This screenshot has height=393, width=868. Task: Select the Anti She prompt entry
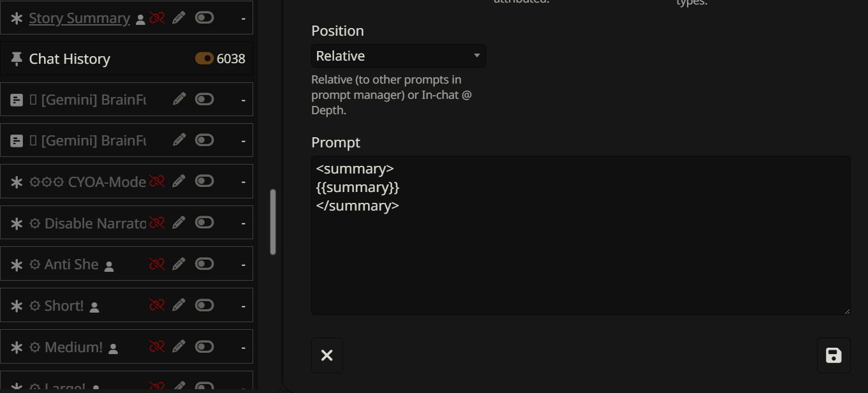71,264
